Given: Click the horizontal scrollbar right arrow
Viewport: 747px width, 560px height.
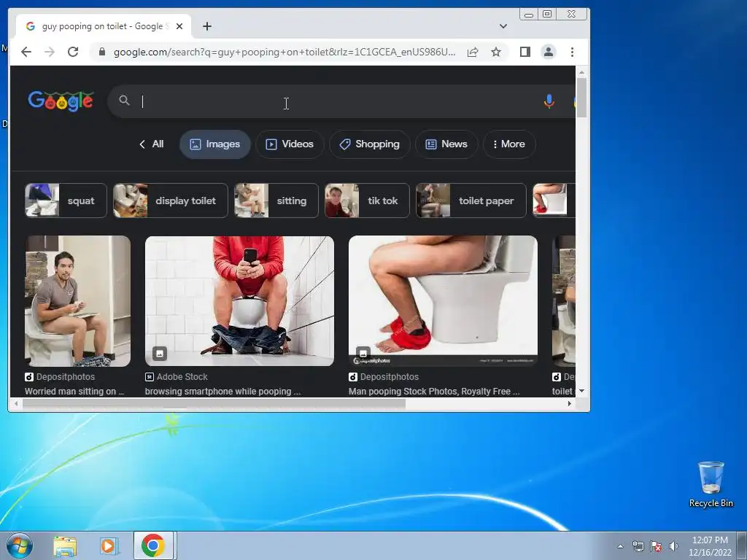Looking at the screenshot, I should 569,404.
